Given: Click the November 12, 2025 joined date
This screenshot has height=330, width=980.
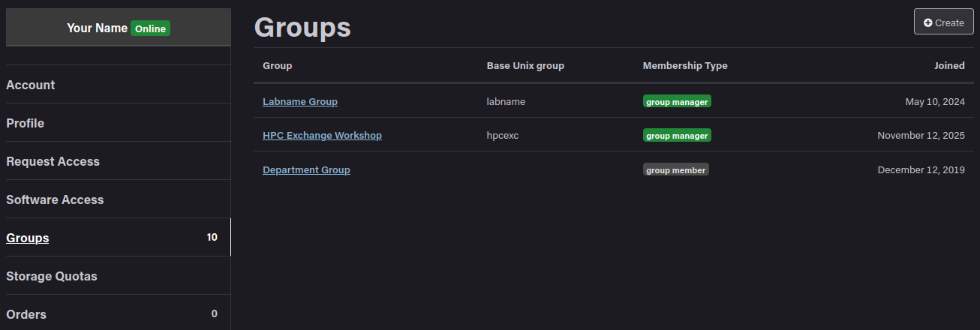Looking at the screenshot, I should [x=921, y=135].
